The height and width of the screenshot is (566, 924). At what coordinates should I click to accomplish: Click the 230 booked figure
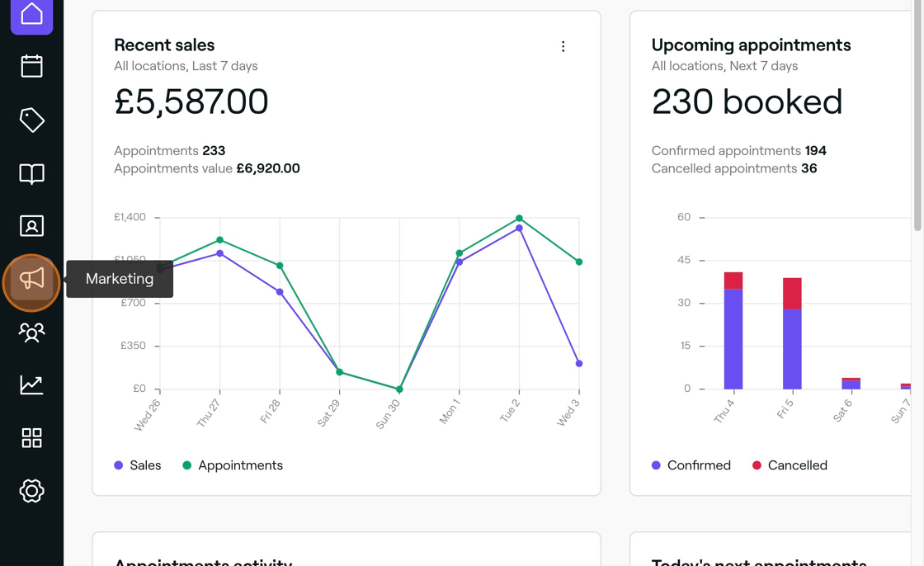[747, 101]
